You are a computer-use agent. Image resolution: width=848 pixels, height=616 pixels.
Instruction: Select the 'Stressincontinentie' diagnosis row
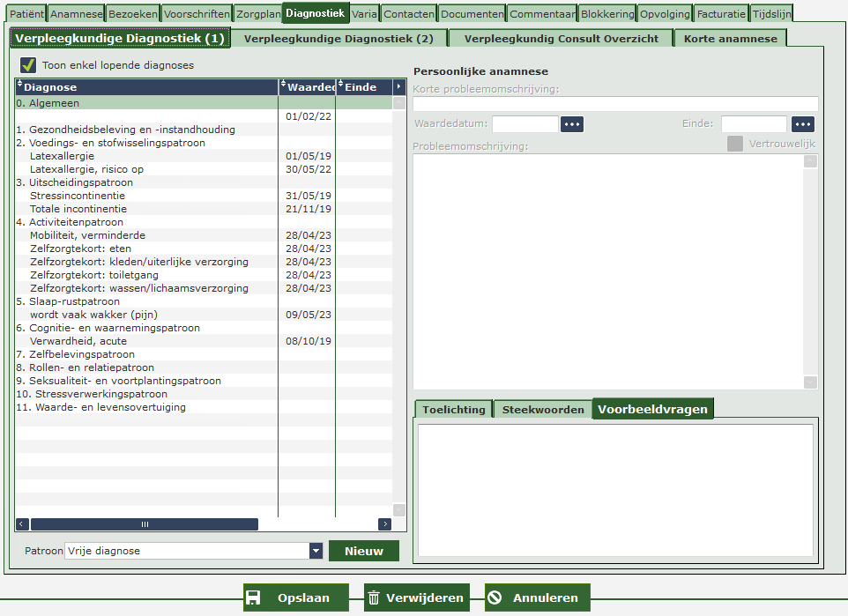pos(78,196)
